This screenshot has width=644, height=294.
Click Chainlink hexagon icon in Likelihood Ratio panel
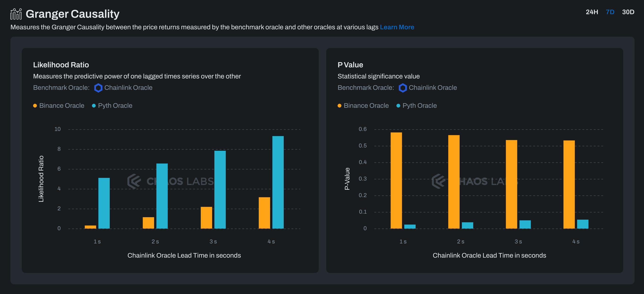click(x=98, y=88)
